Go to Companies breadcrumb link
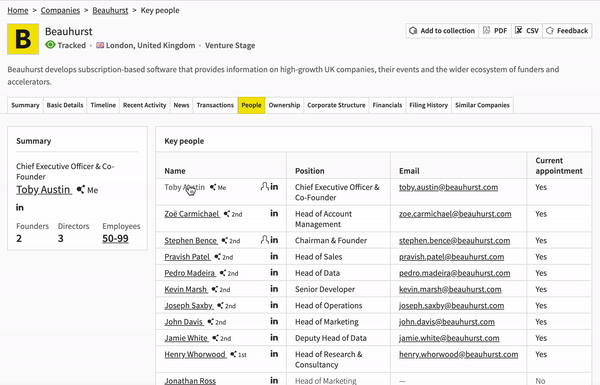This screenshot has width=600, height=385. point(60,10)
